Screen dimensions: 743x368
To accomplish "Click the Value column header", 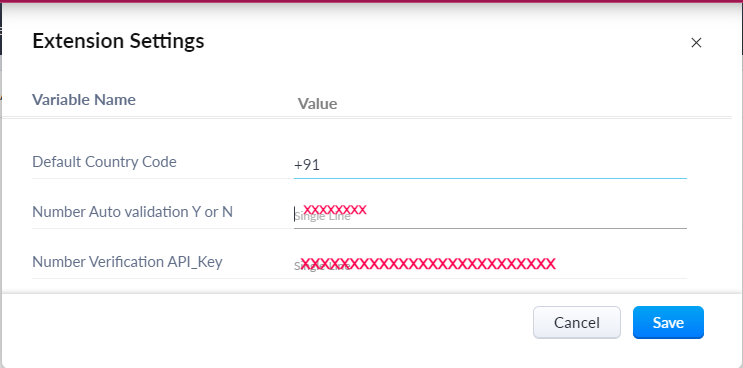I will pyautogui.click(x=317, y=104).
